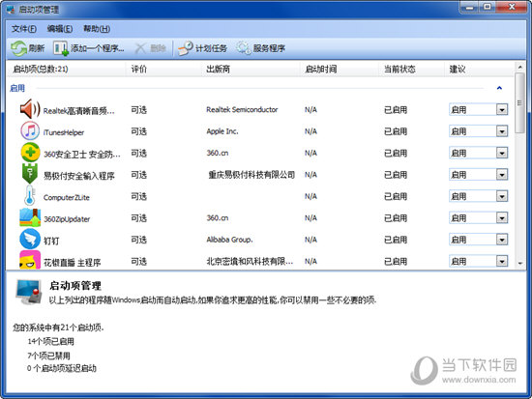The image size is (532, 399).
Task: Click the list scrollbar up arrow
Action: click(x=519, y=67)
